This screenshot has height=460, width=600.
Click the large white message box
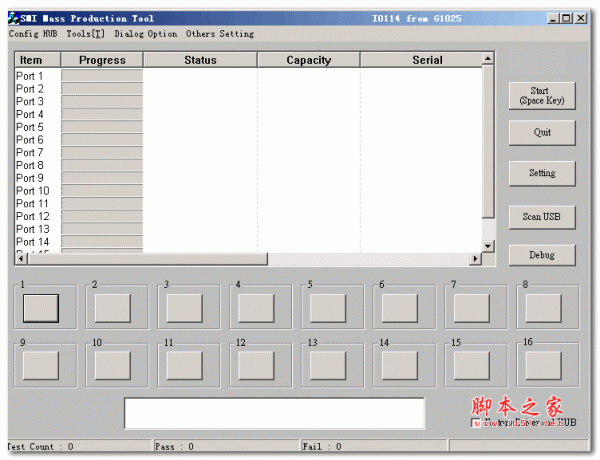click(274, 413)
